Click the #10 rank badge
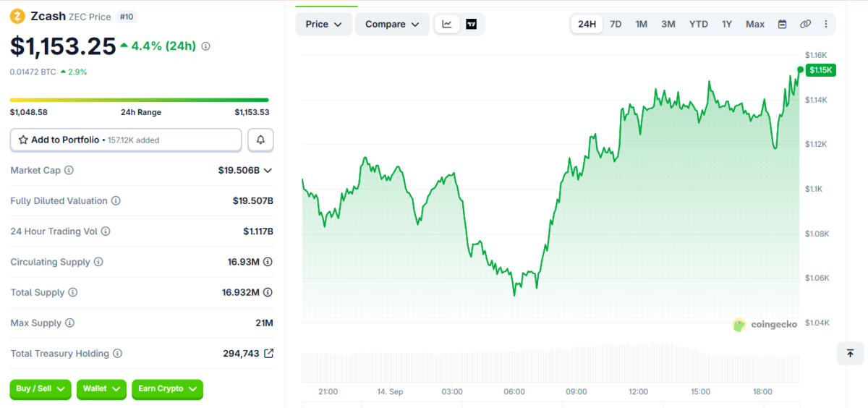This screenshot has width=868, height=408. (x=127, y=17)
